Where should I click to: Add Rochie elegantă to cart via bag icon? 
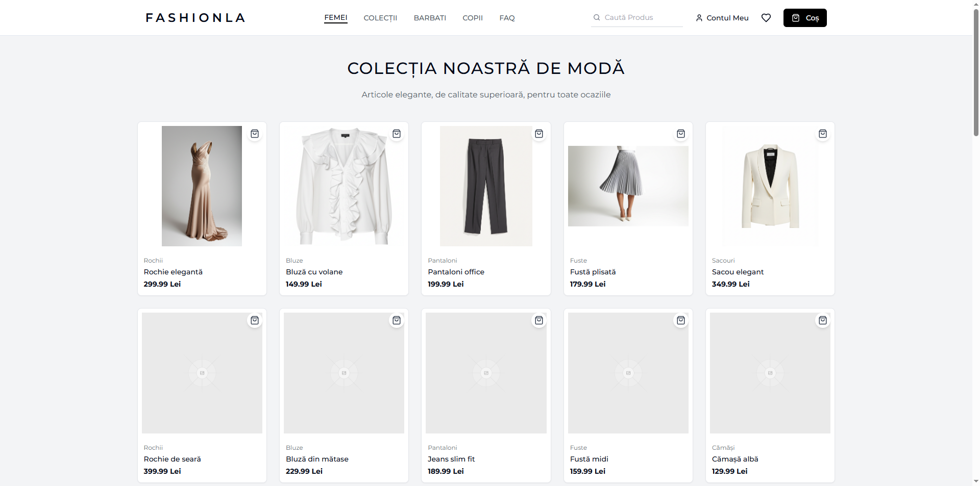[x=255, y=134]
